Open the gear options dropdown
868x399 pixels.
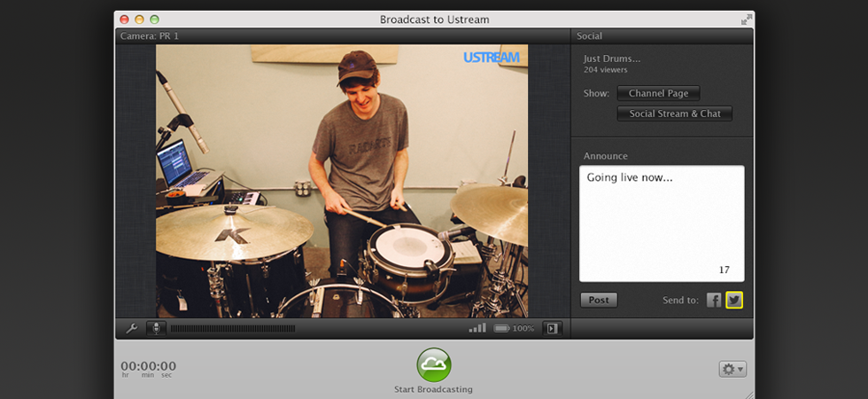click(732, 369)
